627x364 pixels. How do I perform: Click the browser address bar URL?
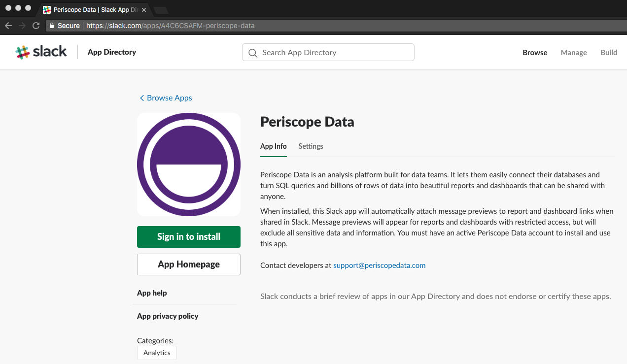tap(171, 26)
